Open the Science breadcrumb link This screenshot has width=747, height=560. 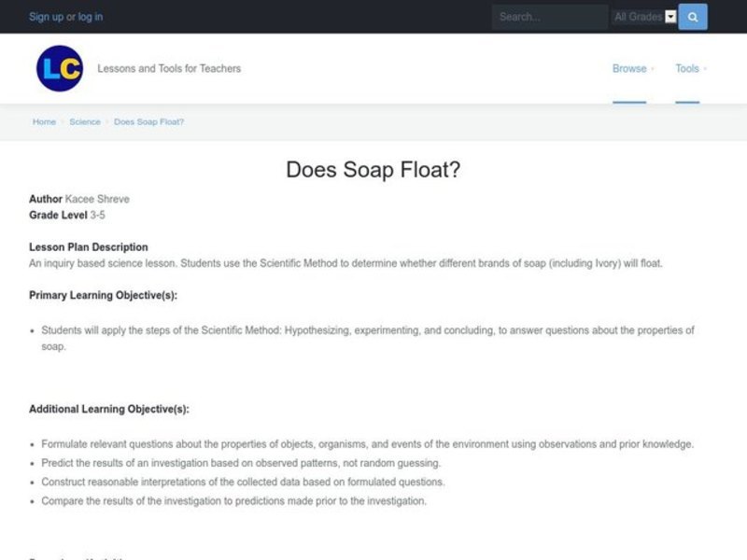[85, 121]
